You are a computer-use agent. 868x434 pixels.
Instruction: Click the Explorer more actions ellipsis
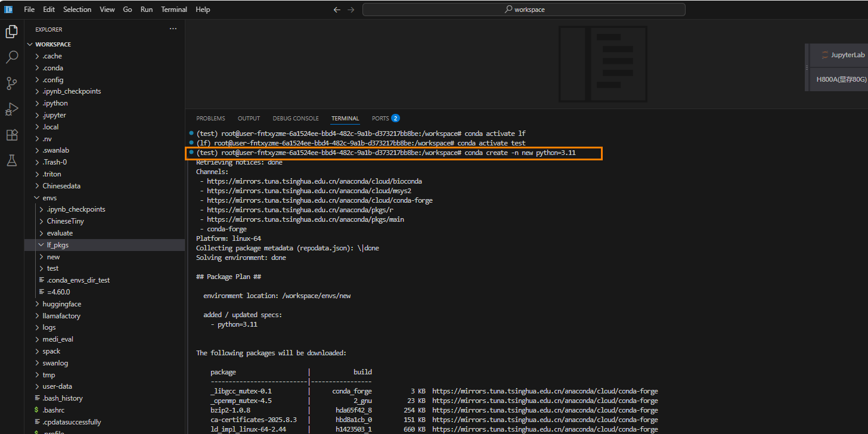pyautogui.click(x=173, y=29)
